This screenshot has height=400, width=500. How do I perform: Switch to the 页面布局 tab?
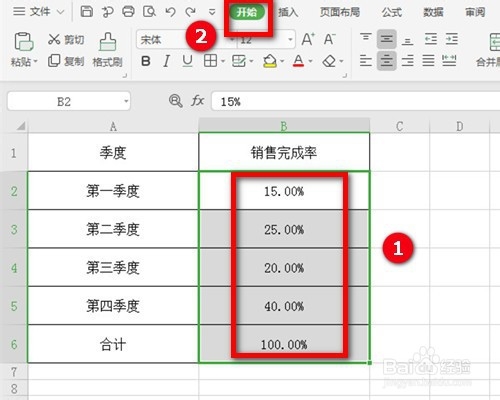[x=340, y=12]
